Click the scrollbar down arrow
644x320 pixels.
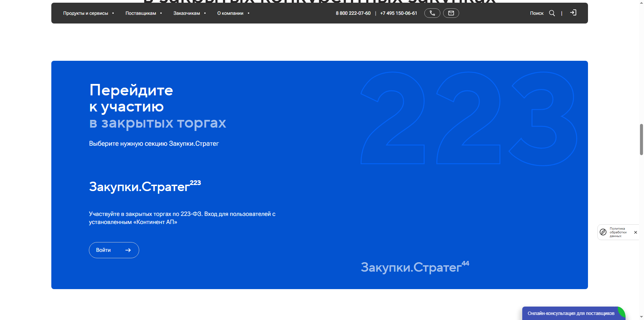[x=641, y=317]
